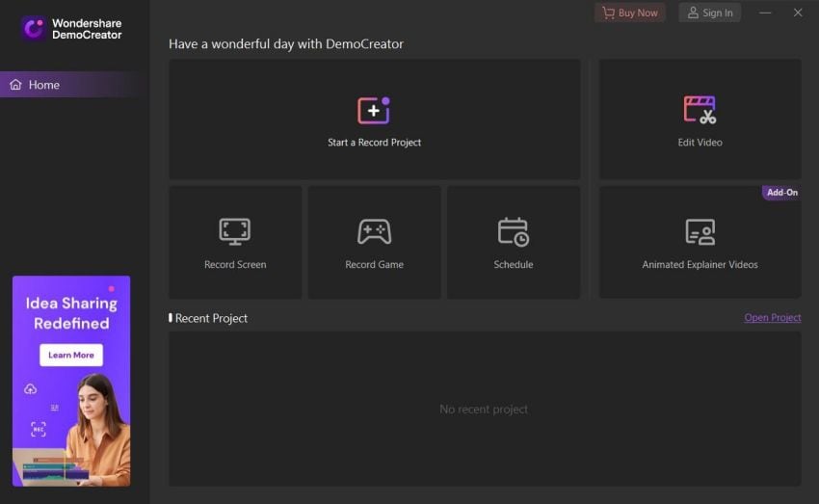
Task: Click the Buy Now button
Action: click(630, 13)
